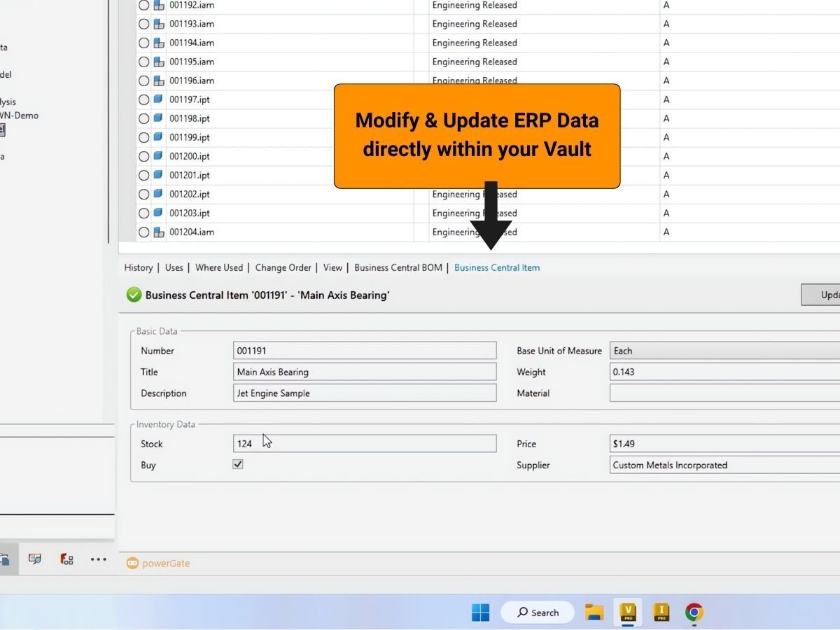Click the assembly file icon for 001195.iam
Image resolution: width=840 pixels, height=630 pixels.
(159, 62)
